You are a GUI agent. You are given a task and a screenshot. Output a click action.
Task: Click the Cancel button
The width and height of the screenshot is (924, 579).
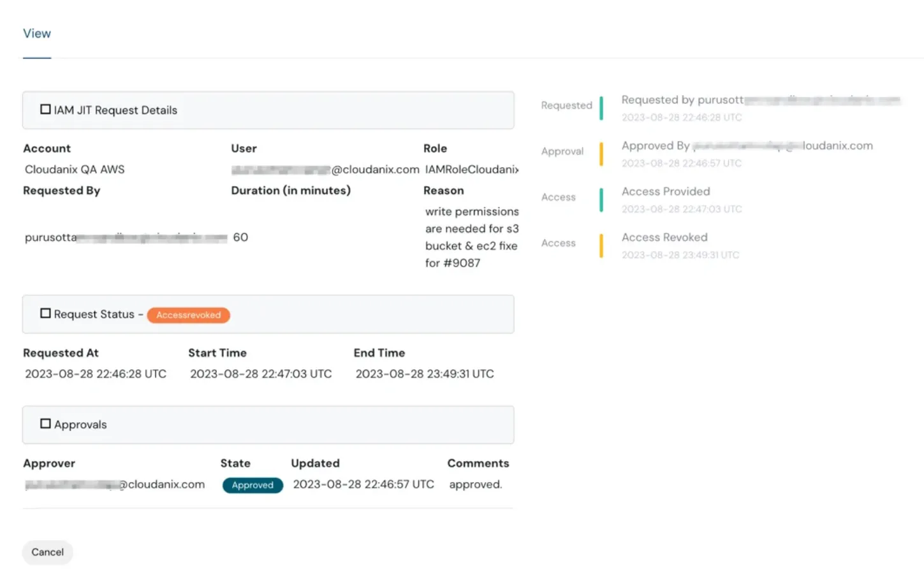(x=47, y=552)
